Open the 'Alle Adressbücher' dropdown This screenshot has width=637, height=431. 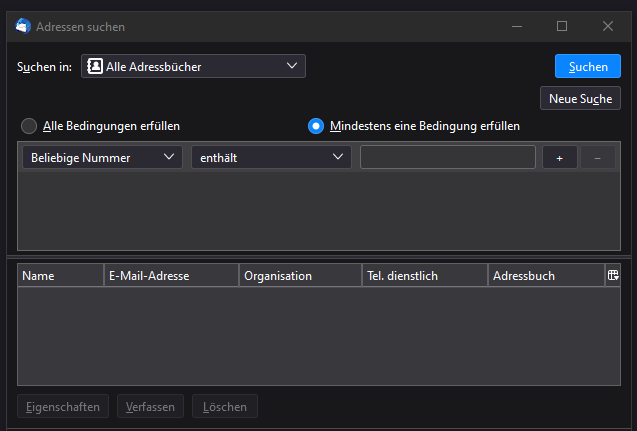(x=193, y=66)
